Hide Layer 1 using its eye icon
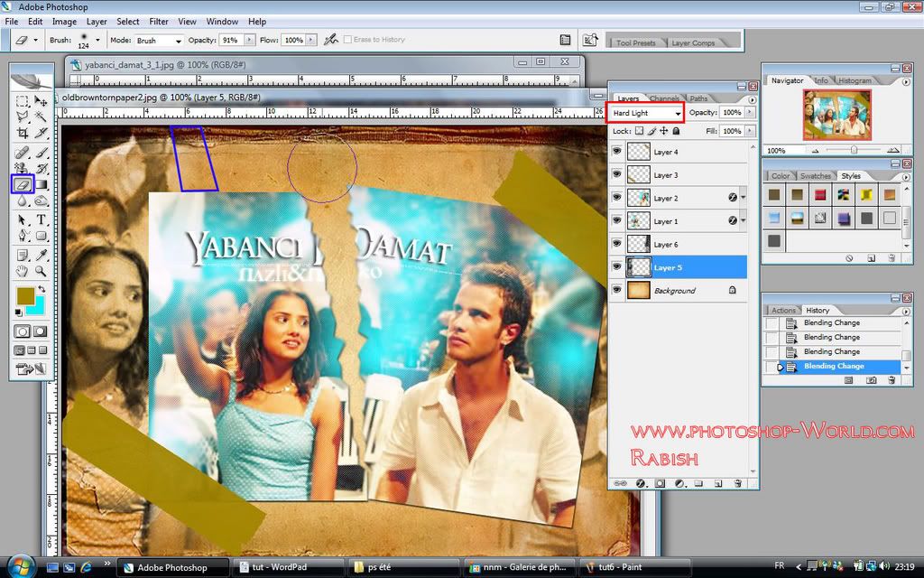 616,220
